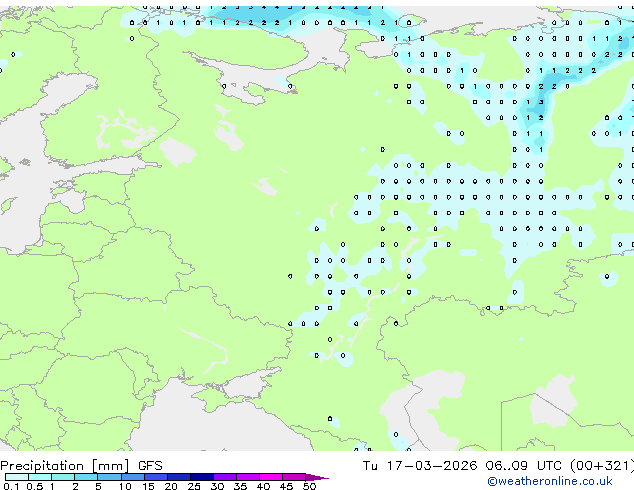Click the date 'Tu 17-03-2026'
Screen dimensions: 634x490
point(420,465)
